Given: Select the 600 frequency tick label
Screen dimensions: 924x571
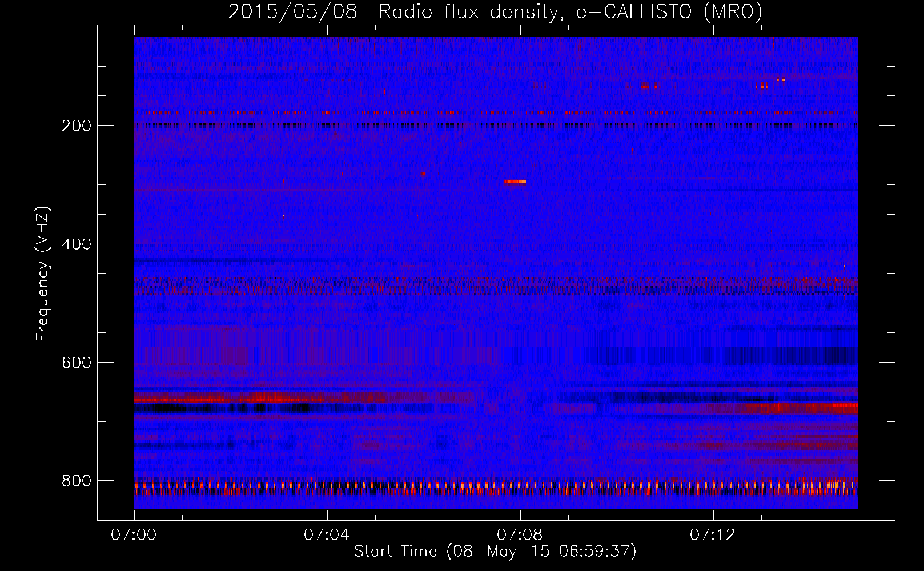Looking at the screenshot, I should tap(76, 363).
